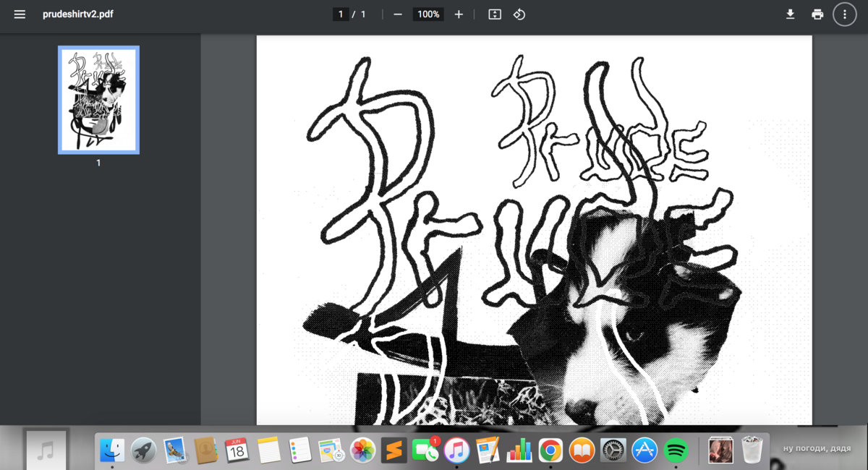Image resolution: width=868 pixels, height=470 pixels.
Task: Click the 100% zoom level field
Action: point(428,14)
